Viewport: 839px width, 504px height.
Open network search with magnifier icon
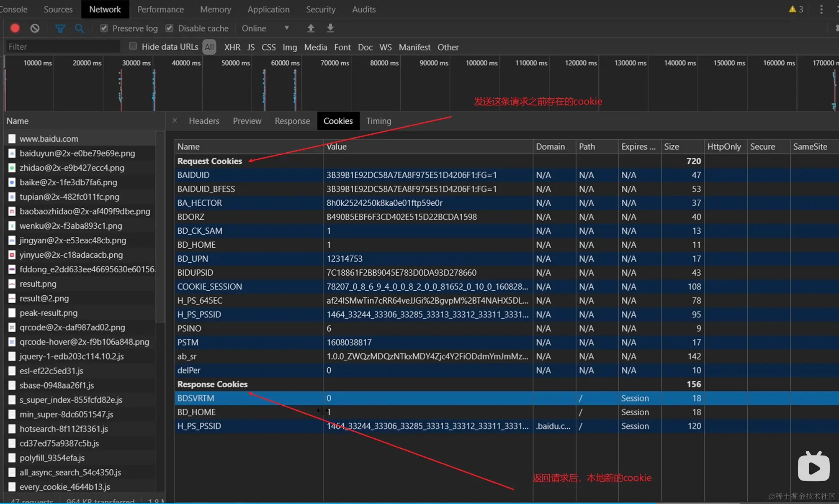point(79,28)
